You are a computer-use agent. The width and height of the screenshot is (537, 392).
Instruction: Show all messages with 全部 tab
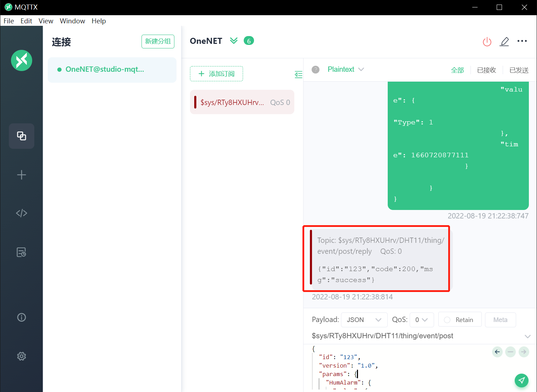pyautogui.click(x=457, y=70)
